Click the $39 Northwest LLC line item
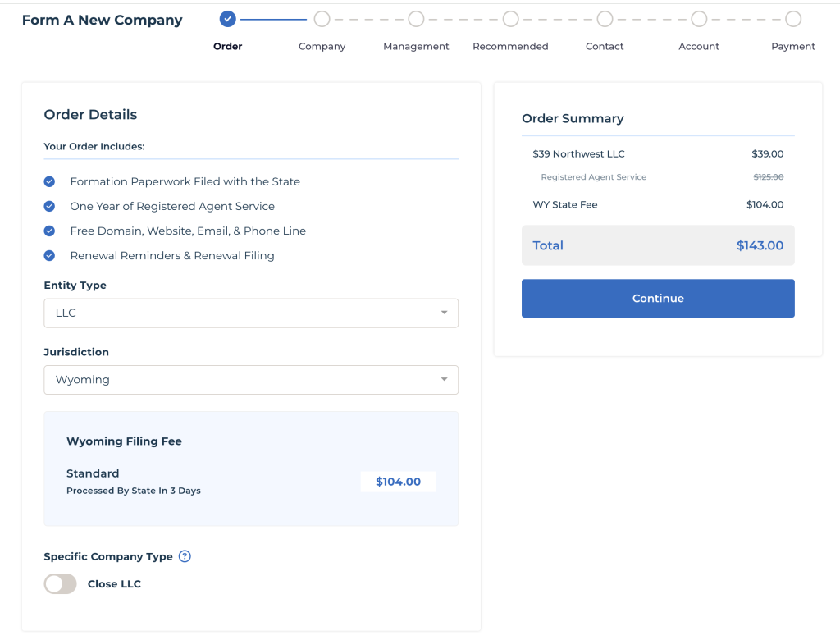This screenshot has height=640, width=840. click(x=578, y=153)
